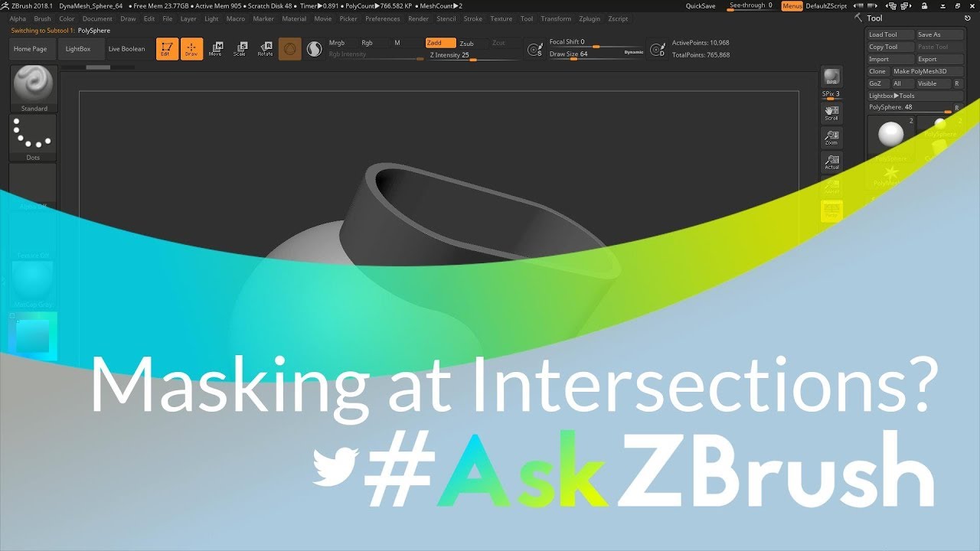Open the Standard brush thumbnail
The width and height of the screenshot is (980, 551).
coord(34,89)
